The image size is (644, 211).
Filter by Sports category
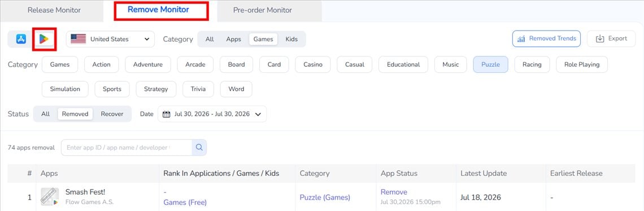pyautogui.click(x=112, y=89)
